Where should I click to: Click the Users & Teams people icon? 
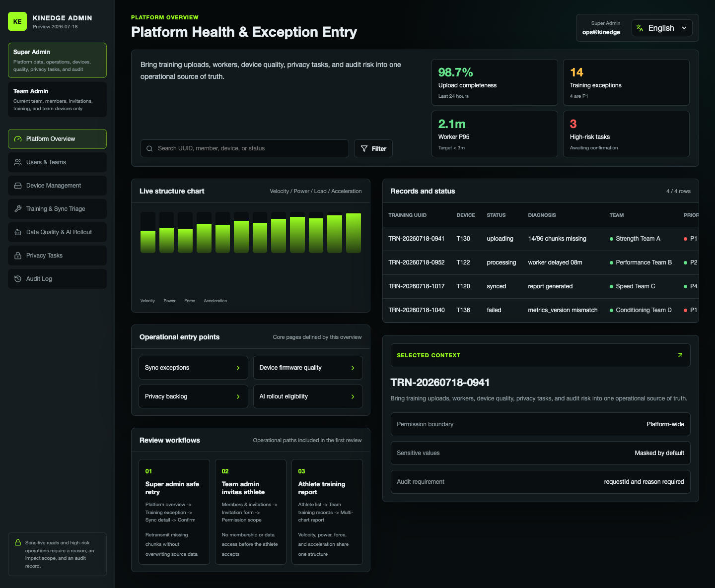pyautogui.click(x=18, y=162)
